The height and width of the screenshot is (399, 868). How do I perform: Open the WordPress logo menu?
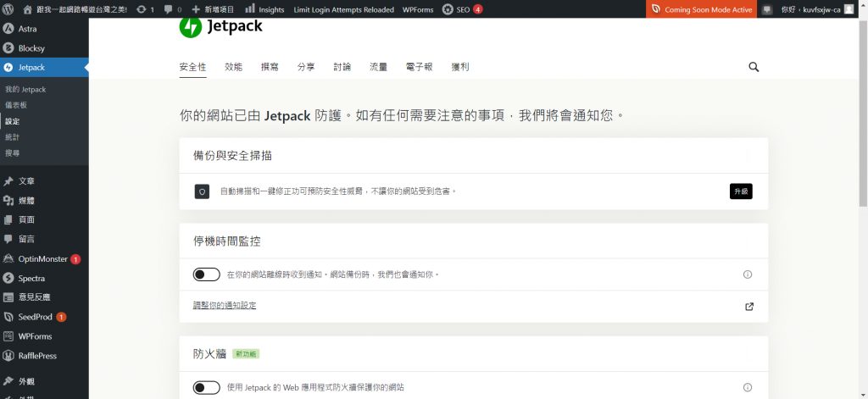8,9
